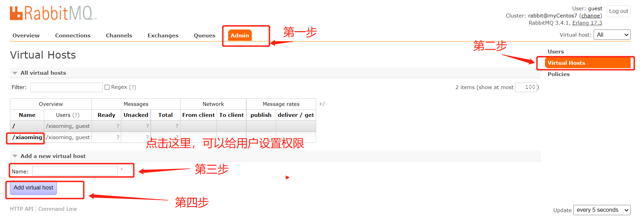The image size is (644, 221).
Task: Enable the Regex checkbox
Action: (x=107, y=87)
